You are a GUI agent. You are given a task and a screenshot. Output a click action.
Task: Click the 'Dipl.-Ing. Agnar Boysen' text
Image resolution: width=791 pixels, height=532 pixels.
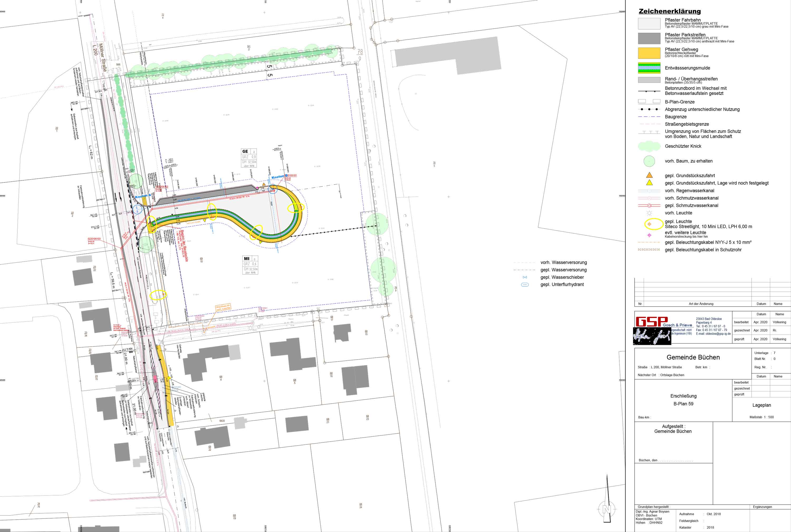pos(653,511)
